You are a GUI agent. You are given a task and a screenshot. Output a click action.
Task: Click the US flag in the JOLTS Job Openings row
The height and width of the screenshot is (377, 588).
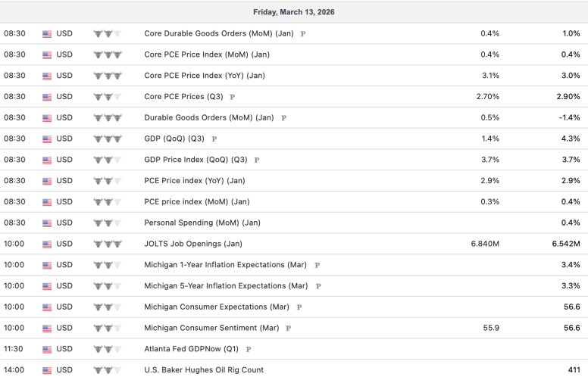pyautogui.click(x=47, y=245)
